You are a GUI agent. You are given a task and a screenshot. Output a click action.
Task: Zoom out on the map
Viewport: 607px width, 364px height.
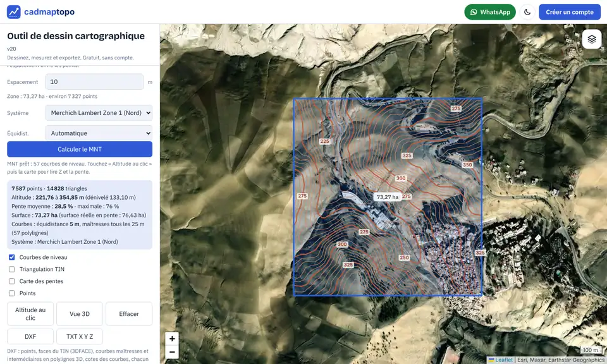click(x=172, y=352)
